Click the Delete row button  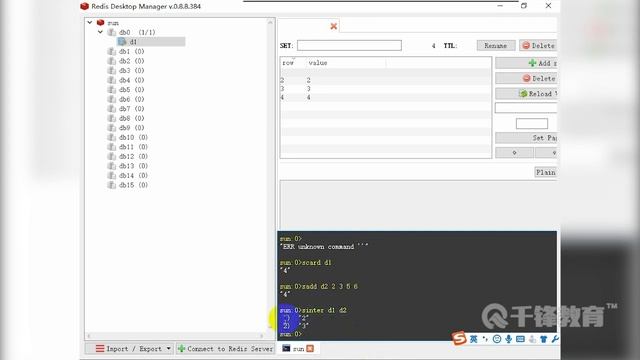527,78
